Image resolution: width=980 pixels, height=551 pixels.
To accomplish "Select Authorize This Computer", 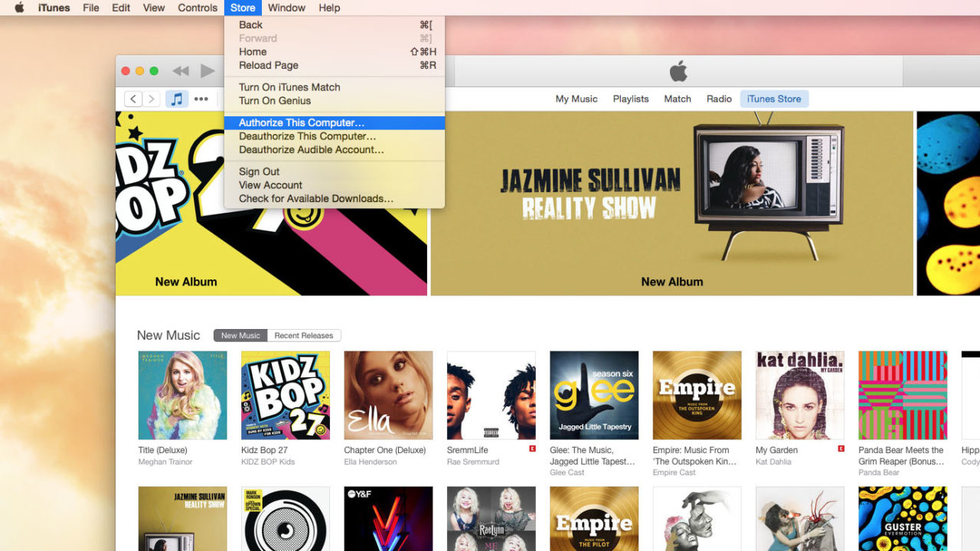I will 335,122.
